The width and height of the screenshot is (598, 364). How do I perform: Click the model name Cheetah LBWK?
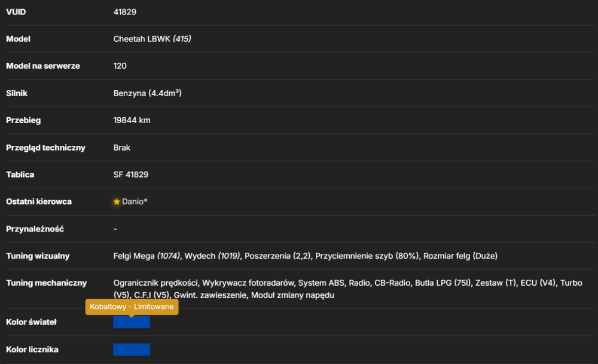pyautogui.click(x=142, y=39)
